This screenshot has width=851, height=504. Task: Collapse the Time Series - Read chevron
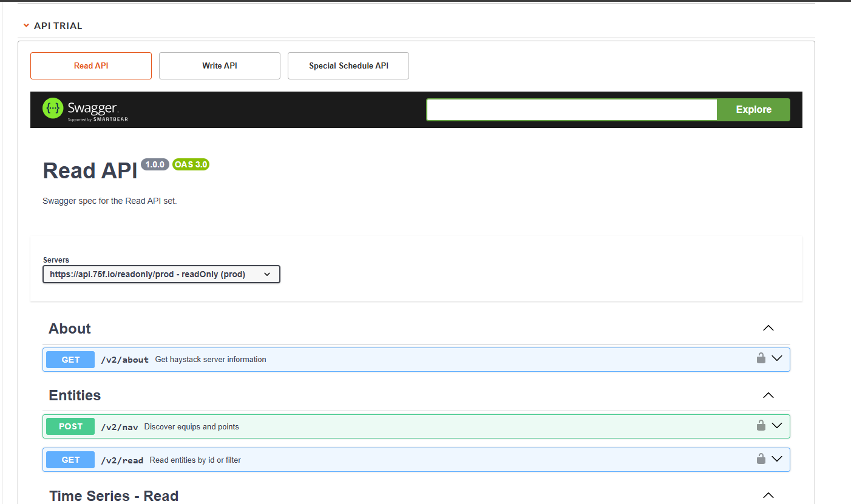[x=768, y=496]
